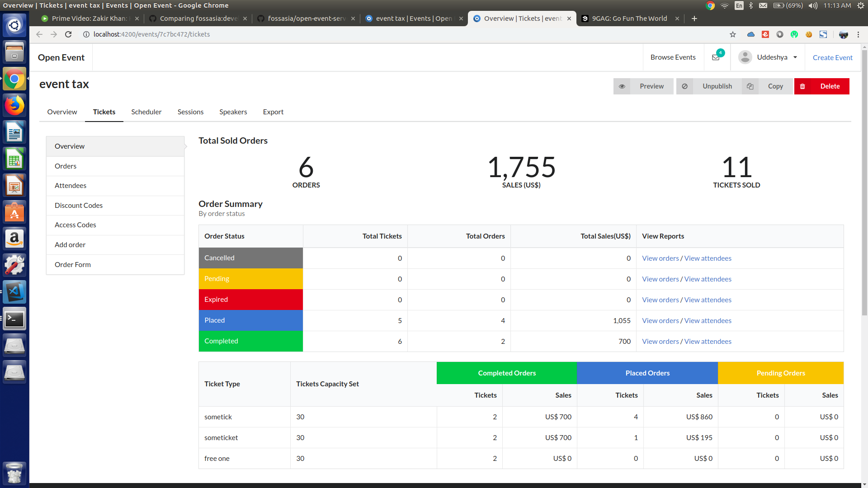Viewport: 868px width, 488px height.
Task: Launch Firefox from the dock
Action: click(14, 106)
